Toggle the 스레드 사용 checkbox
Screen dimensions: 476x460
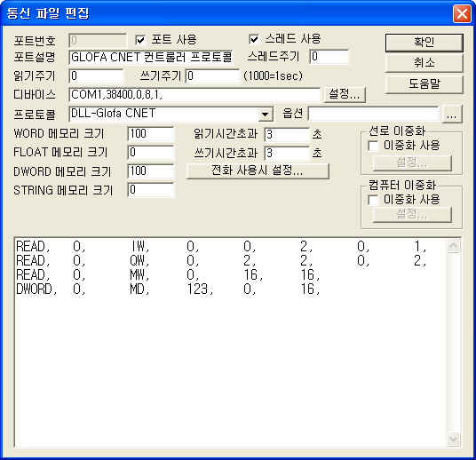[254, 39]
